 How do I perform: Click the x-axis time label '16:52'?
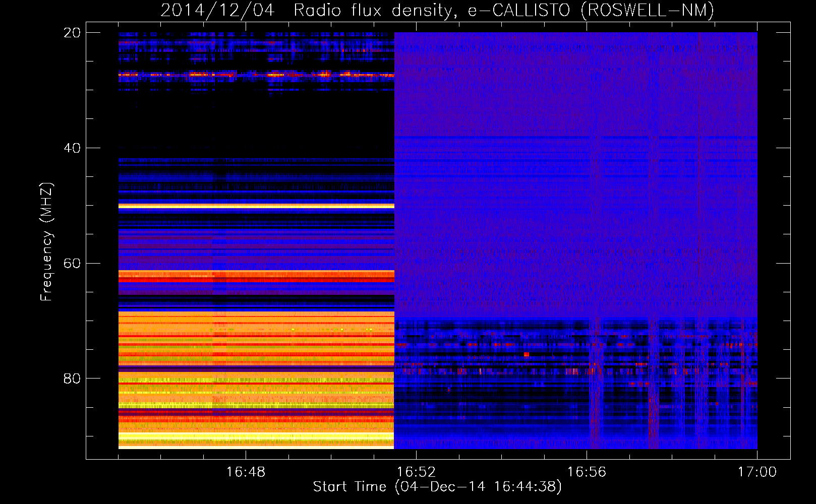tap(416, 472)
